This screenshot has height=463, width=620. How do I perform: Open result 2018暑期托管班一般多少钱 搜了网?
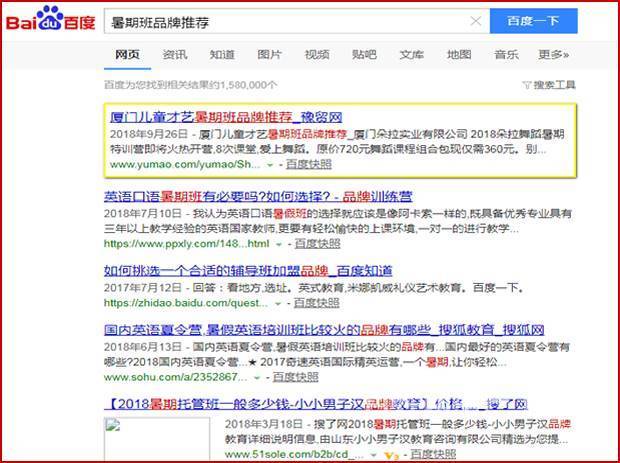pyautogui.click(x=316, y=404)
